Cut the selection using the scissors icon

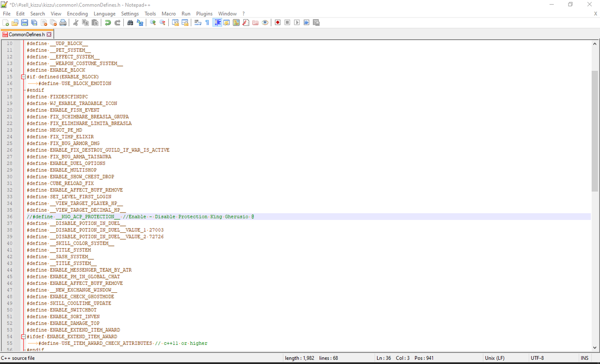pos(76,22)
